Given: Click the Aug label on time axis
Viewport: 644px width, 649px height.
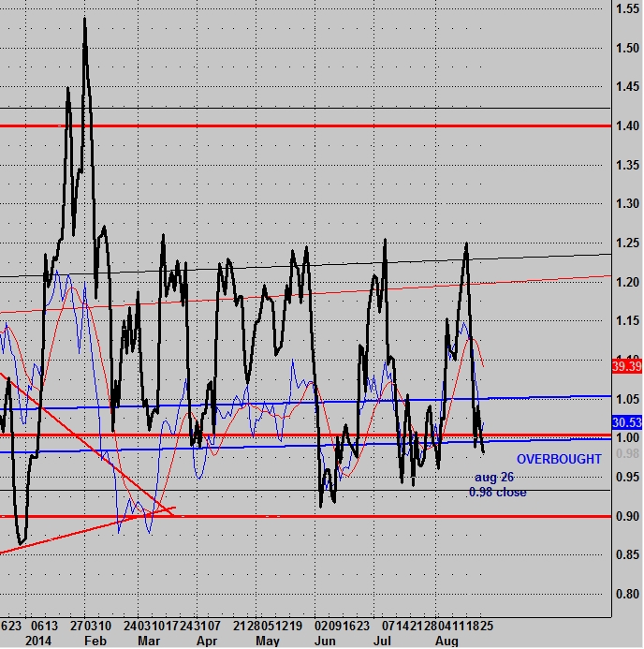Looking at the screenshot, I should (x=446, y=642).
